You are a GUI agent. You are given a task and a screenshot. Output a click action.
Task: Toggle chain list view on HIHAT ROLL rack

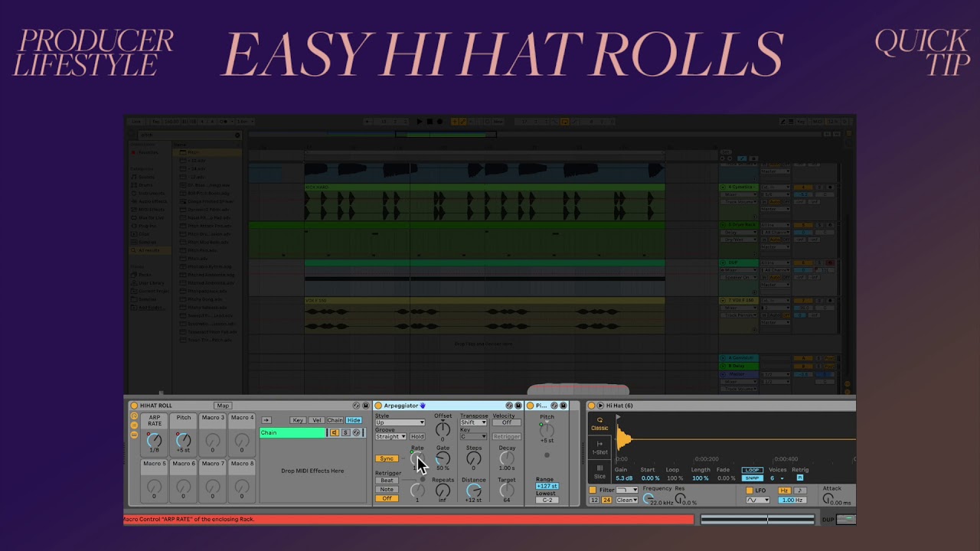coord(134,425)
